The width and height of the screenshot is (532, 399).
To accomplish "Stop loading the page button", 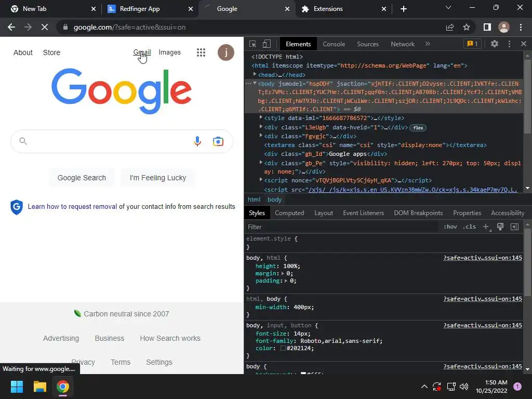I will [x=45, y=27].
